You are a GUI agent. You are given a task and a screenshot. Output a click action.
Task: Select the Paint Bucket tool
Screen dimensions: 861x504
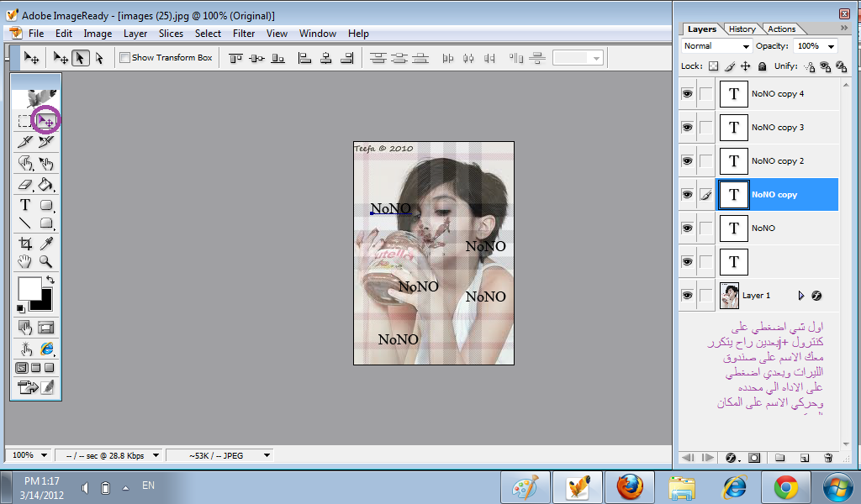tap(46, 184)
